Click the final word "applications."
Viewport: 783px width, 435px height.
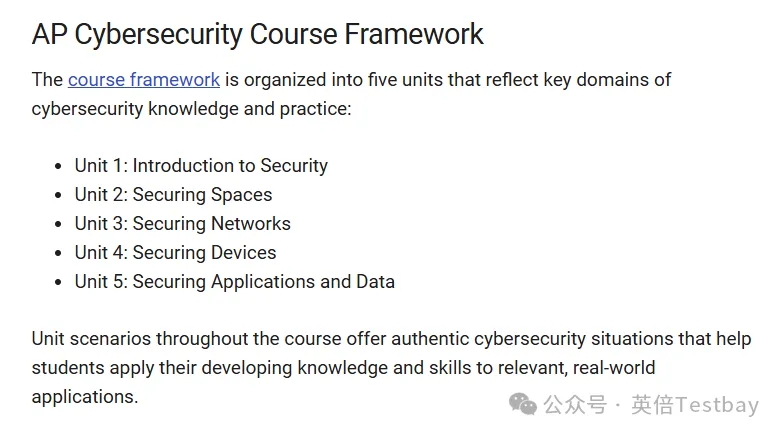tap(84, 397)
